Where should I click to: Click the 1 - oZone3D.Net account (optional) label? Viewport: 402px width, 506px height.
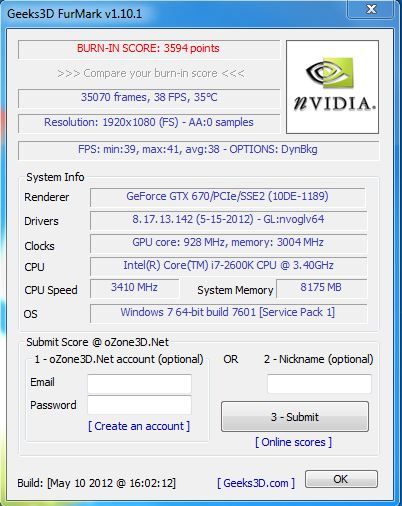click(x=119, y=359)
